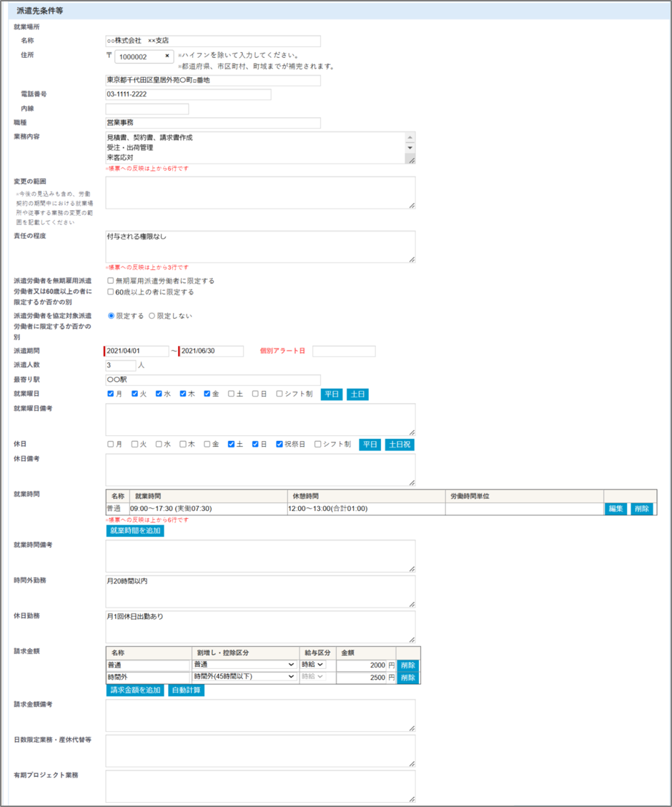Click the 変更の範囲 text area
The height and width of the screenshot is (807, 672).
click(x=260, y=193)
